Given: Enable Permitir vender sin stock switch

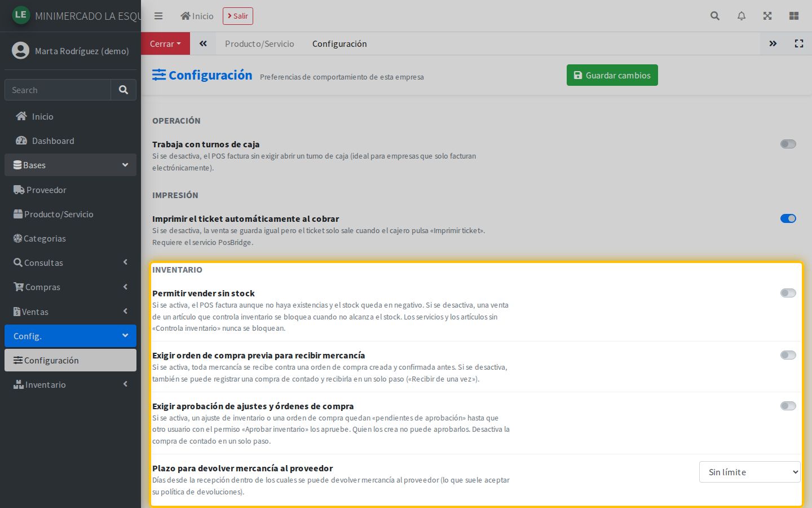Looking at the screenshot, I should coord(788,293).
